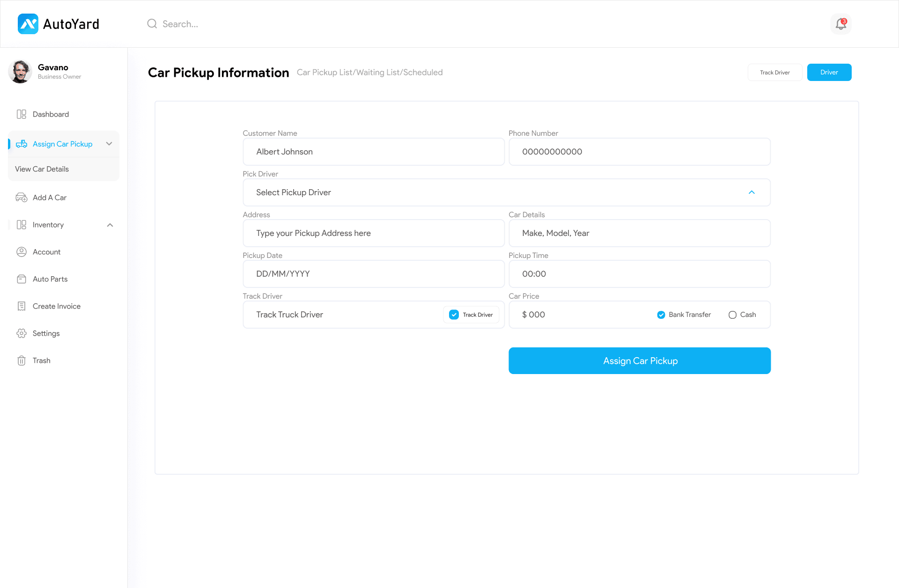This screenshot has width=899, height=588.
Task: Click the Pickup Date input field
Action: pos(373,274)
